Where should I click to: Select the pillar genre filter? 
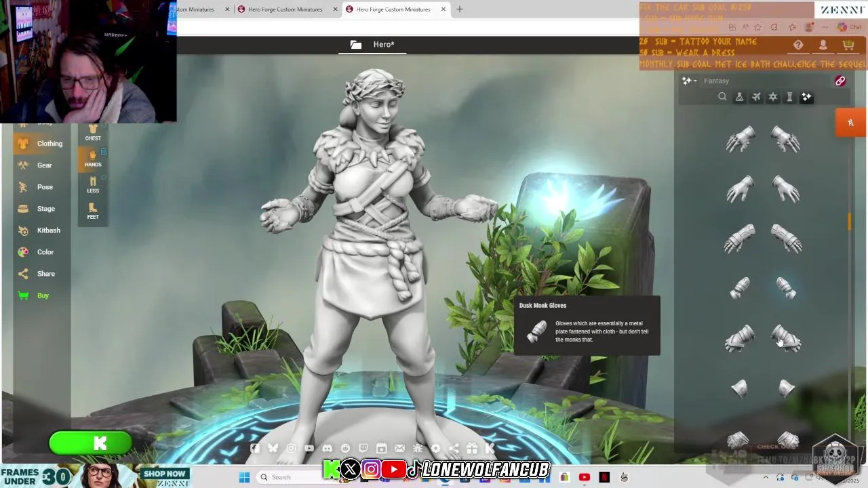point(789,97)
